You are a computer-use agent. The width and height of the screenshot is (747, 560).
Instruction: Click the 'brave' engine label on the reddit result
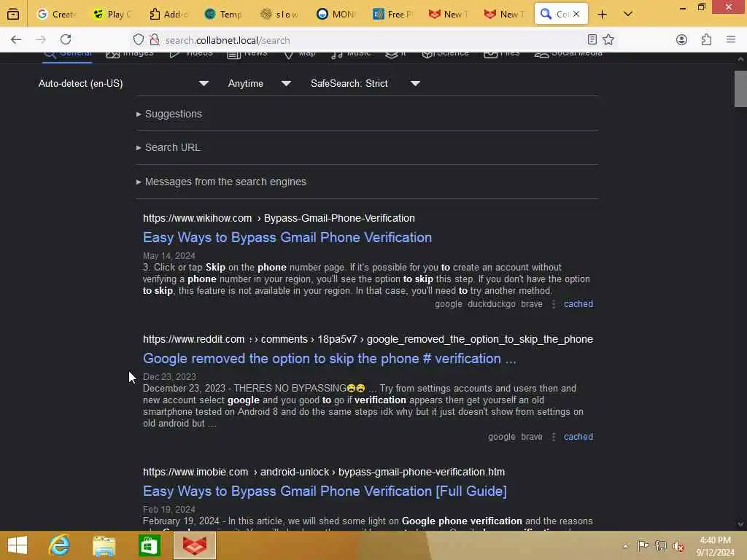(x=532, y=437)
